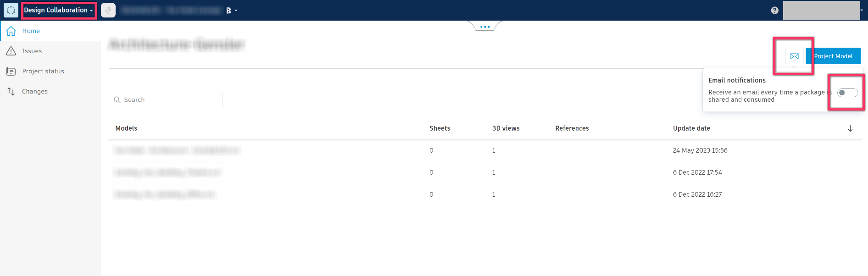Select the model row dated 6 Dec 2022 16:27

coord(485,194)
